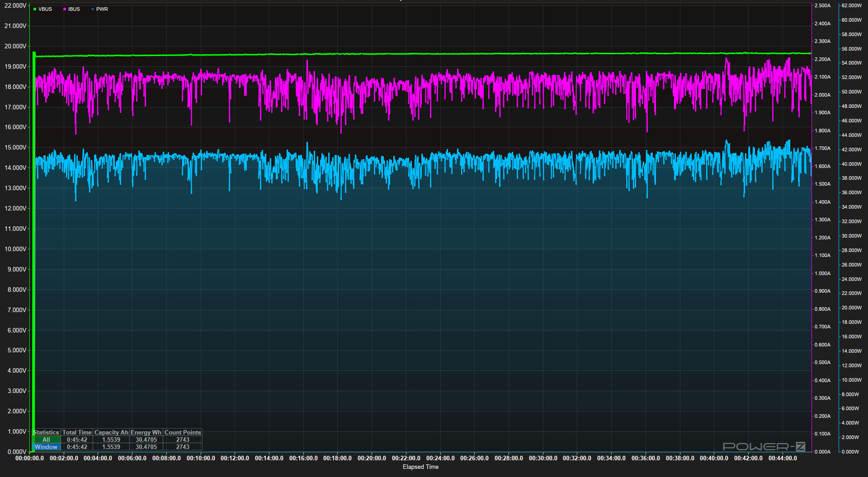Click the 1.500A current axis label
The image size is (868, 477).
[822, 184]
